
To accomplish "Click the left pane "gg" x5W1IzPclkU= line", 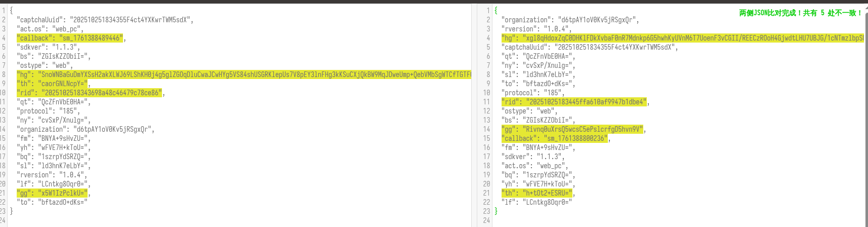I will 53,193.
